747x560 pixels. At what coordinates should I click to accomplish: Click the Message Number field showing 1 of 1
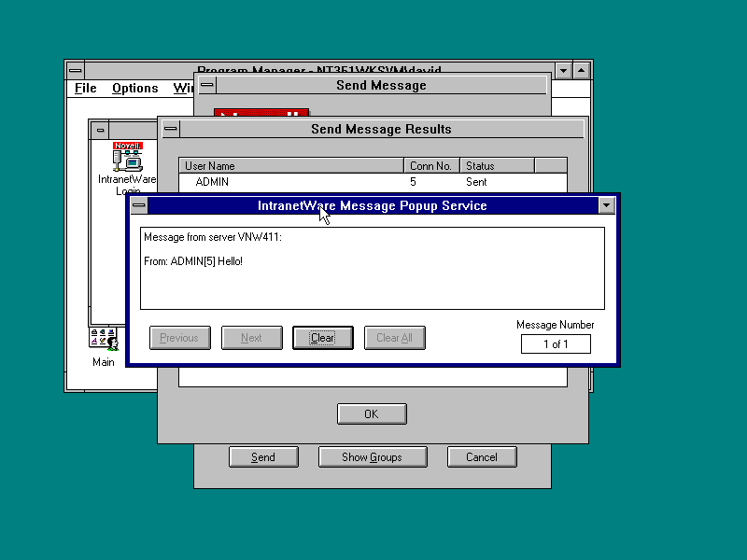point(556,344)
